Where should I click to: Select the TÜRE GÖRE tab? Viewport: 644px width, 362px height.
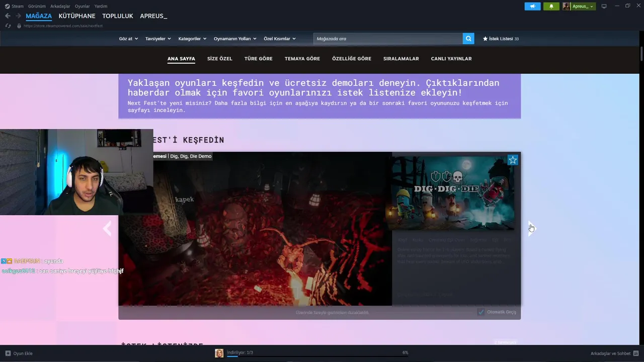point(259,59)
